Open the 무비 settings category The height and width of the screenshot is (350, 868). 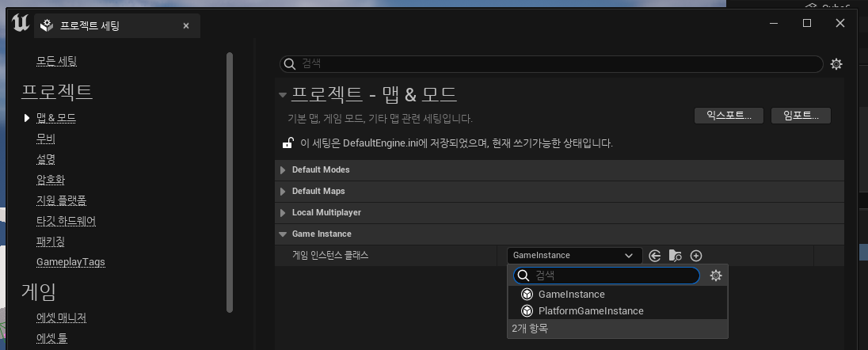pos(45,138)
